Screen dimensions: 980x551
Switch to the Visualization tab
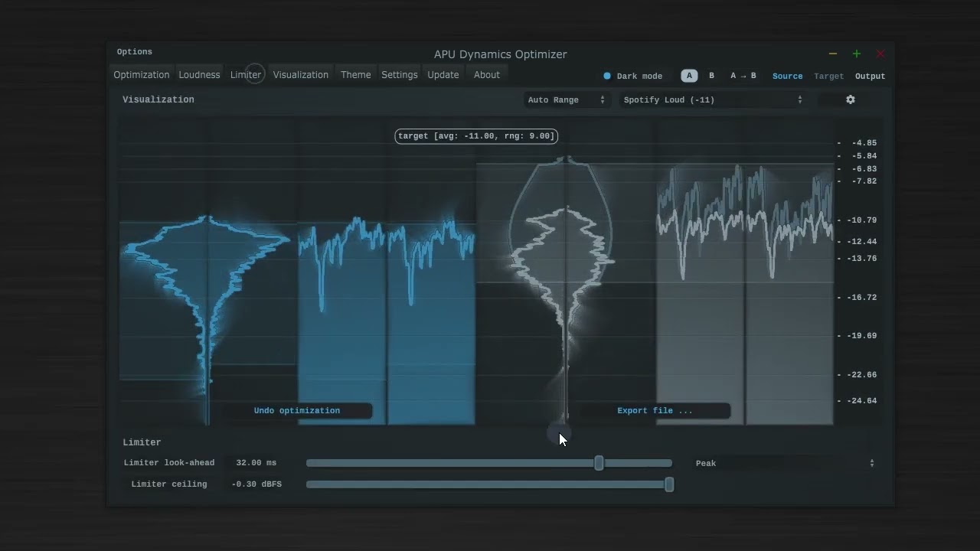point(300,74)
